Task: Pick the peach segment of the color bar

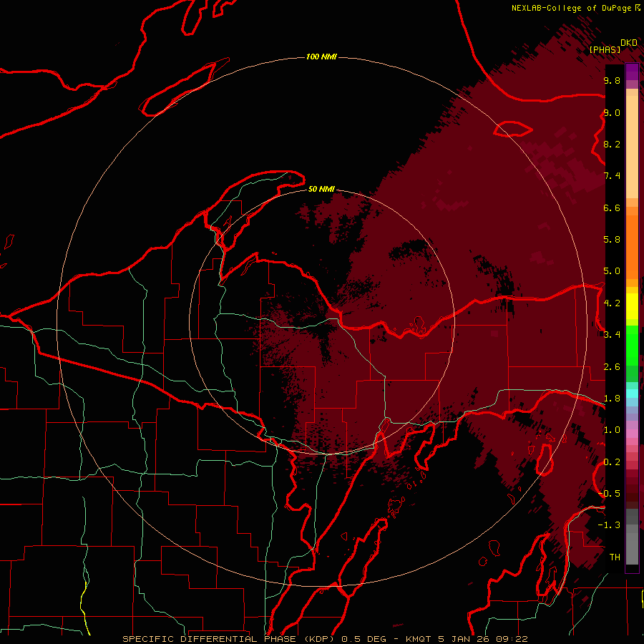Action: [632, 147]
